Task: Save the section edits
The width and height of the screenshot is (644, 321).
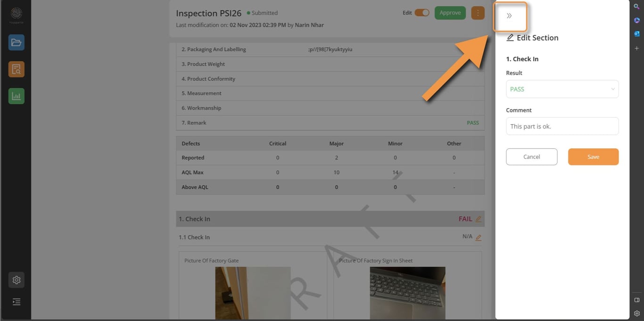Action: coord(593,157)
